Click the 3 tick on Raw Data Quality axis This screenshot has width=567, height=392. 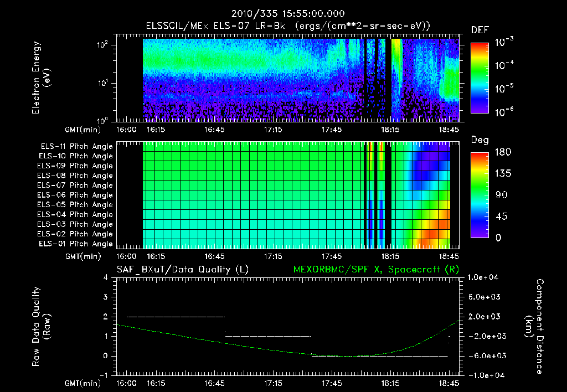(x=106, y=297)
